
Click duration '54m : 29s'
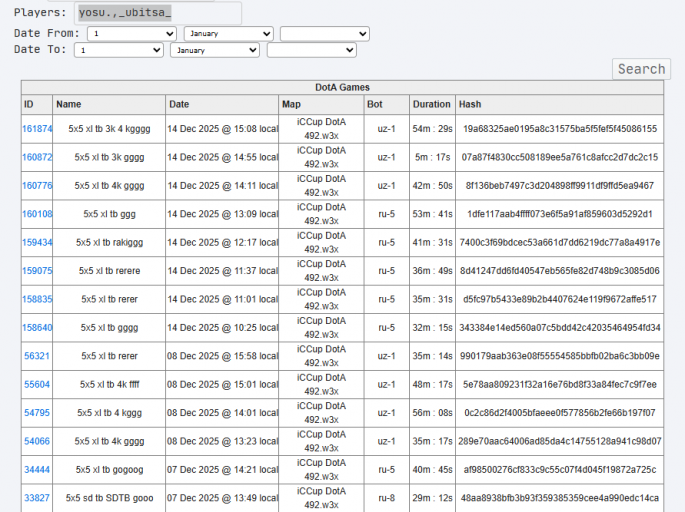pyautogui.click(x=432, y=129)
